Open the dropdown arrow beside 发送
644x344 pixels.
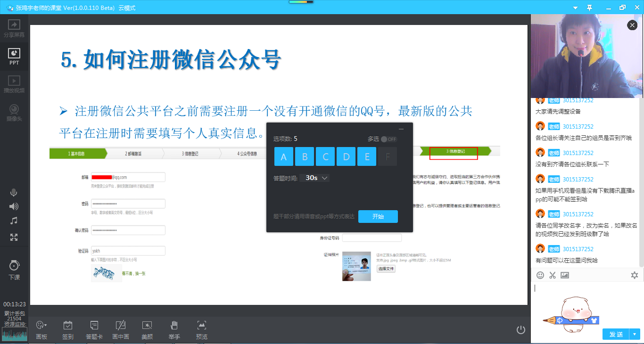[x=635, y=334]
